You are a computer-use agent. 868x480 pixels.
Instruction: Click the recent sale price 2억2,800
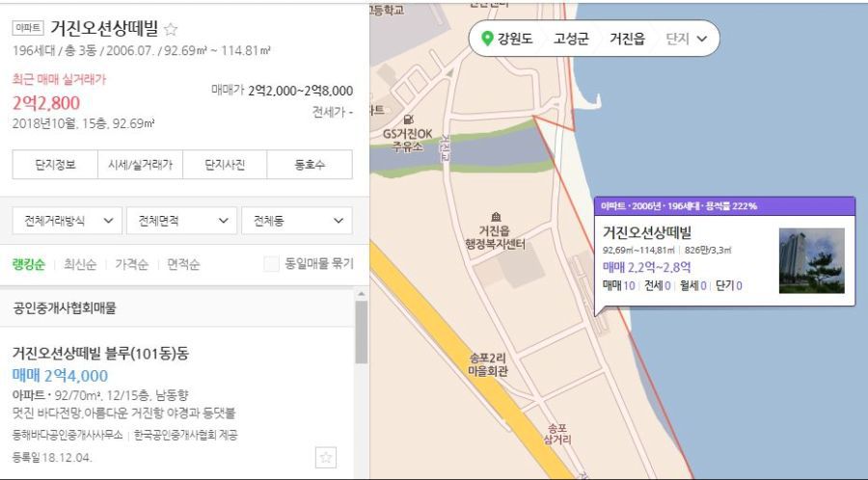(46, 103)
